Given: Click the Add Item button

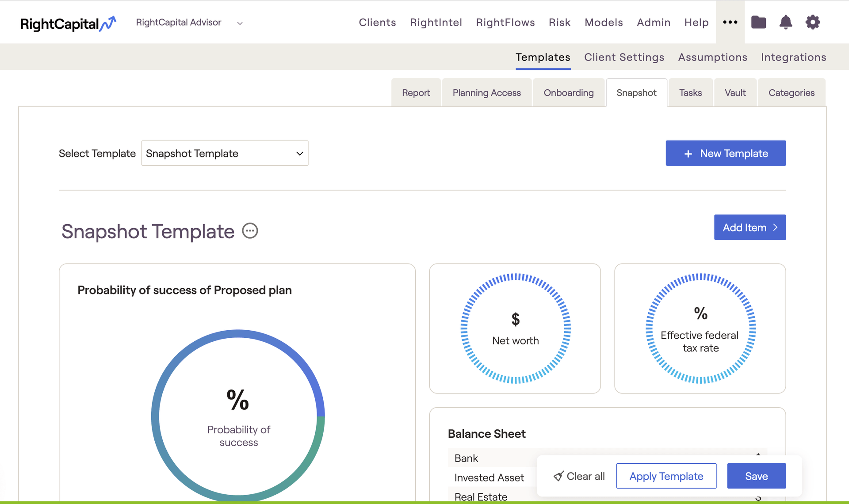Looking at the screenshot, I should coord(750,227).
